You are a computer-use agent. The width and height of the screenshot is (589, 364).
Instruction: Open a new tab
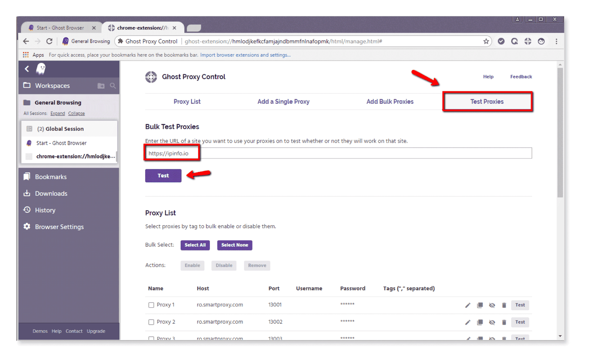(x=194, y=28)
